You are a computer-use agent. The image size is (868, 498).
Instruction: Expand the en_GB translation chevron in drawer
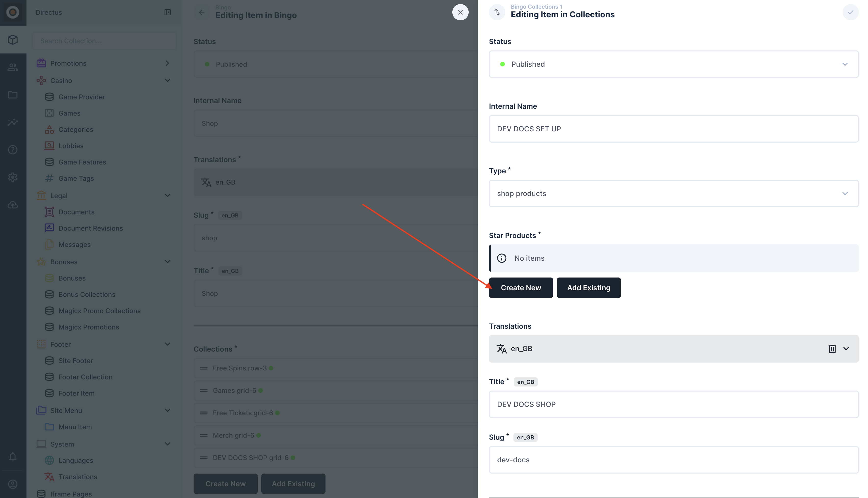pos(846,349)
